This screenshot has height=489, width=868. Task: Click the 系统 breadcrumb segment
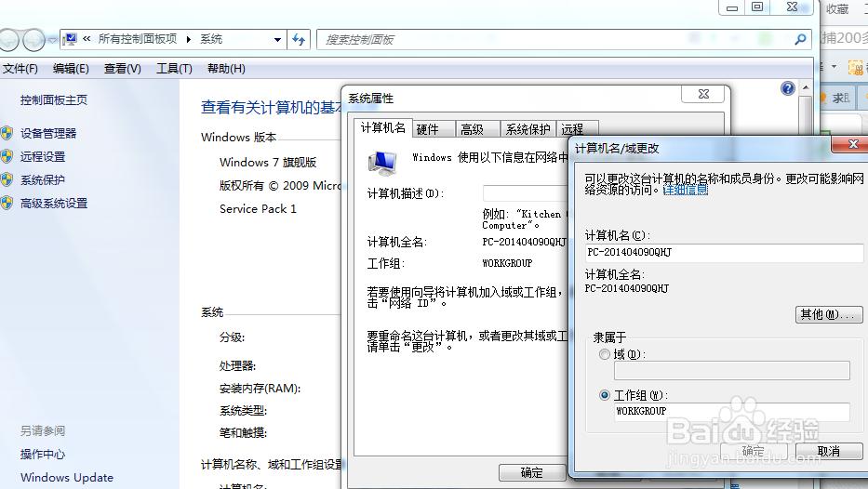pos(211,39)
